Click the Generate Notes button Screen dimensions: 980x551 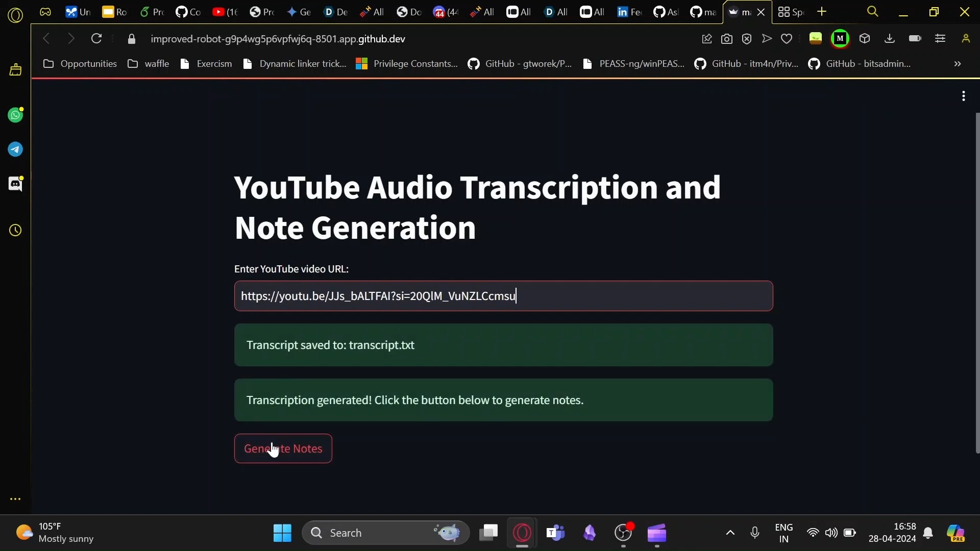[283, 448]
